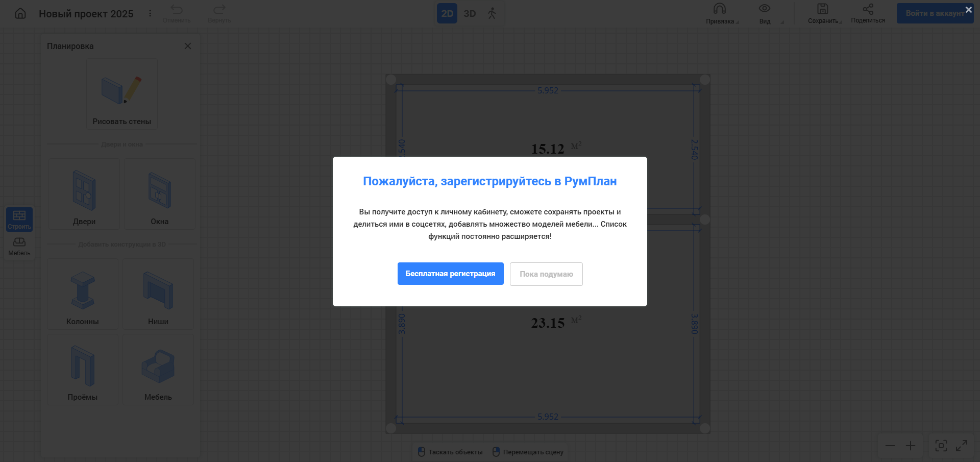Select the Ниши construction

158,294
